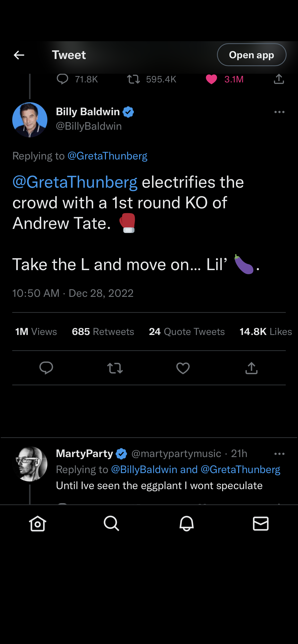This screenshot has height=644, width=298.
Task: Click Billy Baldwin's profile picture
Action: [30, 120]
